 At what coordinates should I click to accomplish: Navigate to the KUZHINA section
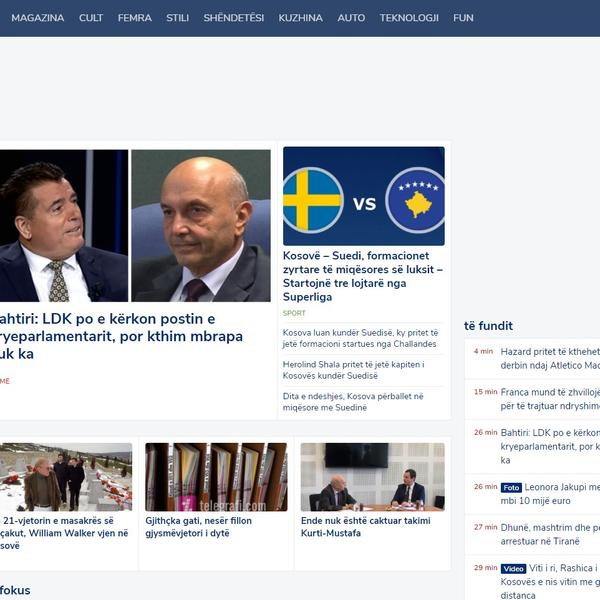tap(300, 18)
